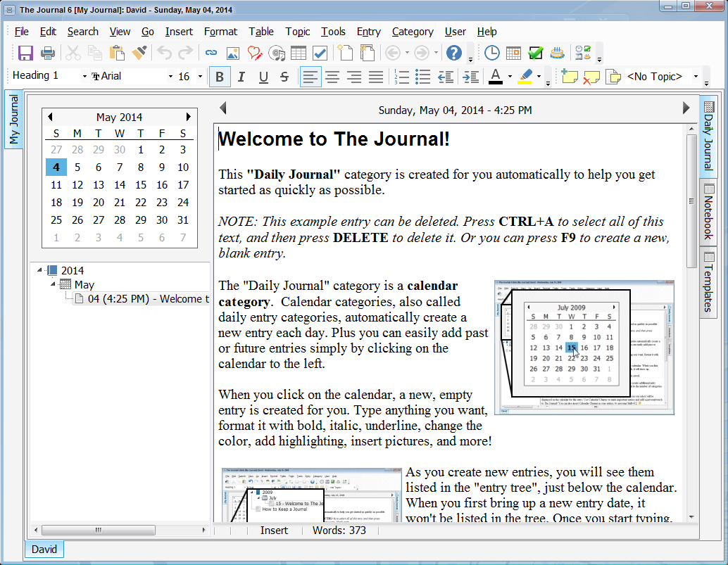Open the highlight color dropdown arrow

(539, 77)
